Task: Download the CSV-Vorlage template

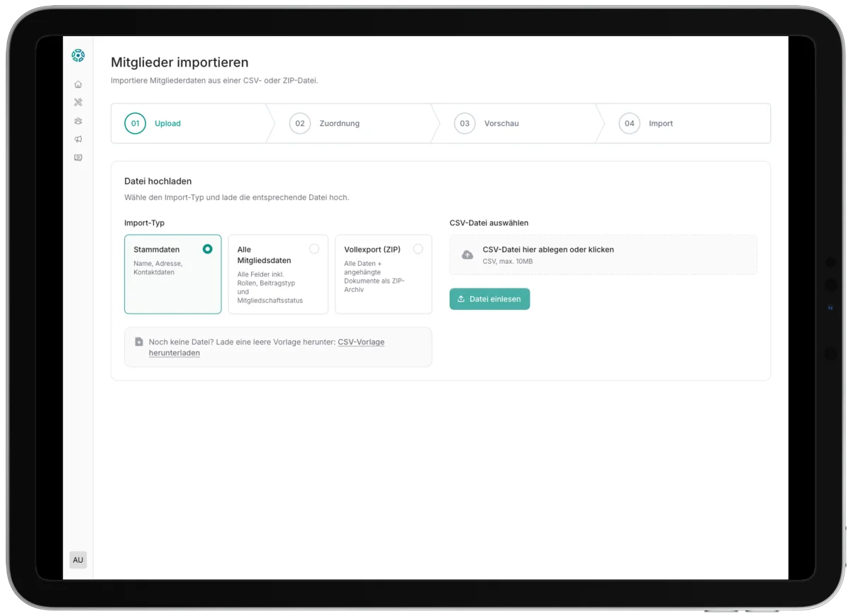Action: pos(361,342)
